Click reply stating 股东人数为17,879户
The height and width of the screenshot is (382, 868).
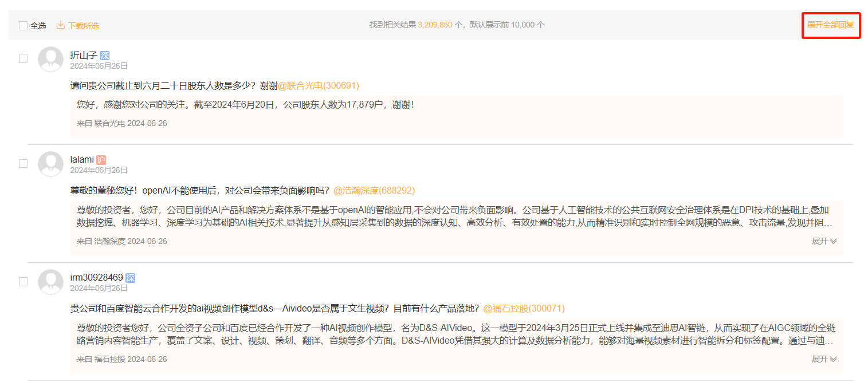[245, 105]
